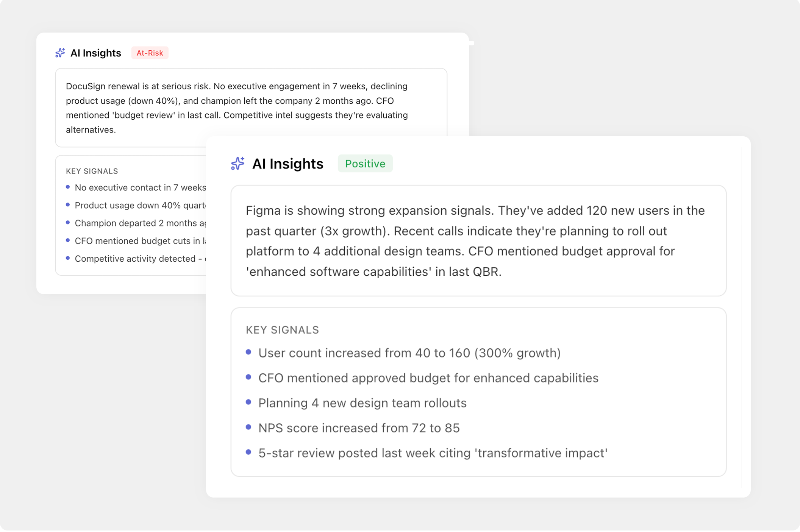Expand the KEY SIGNALS section on the Figma card
The height and width of the screenshot is (532, 800).
pyautogui.click(x=282, y=329)
